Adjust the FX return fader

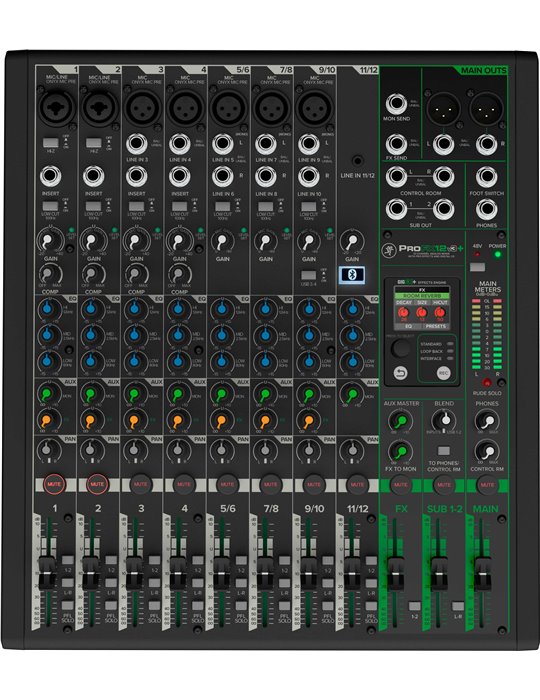(x=395, y=572)
